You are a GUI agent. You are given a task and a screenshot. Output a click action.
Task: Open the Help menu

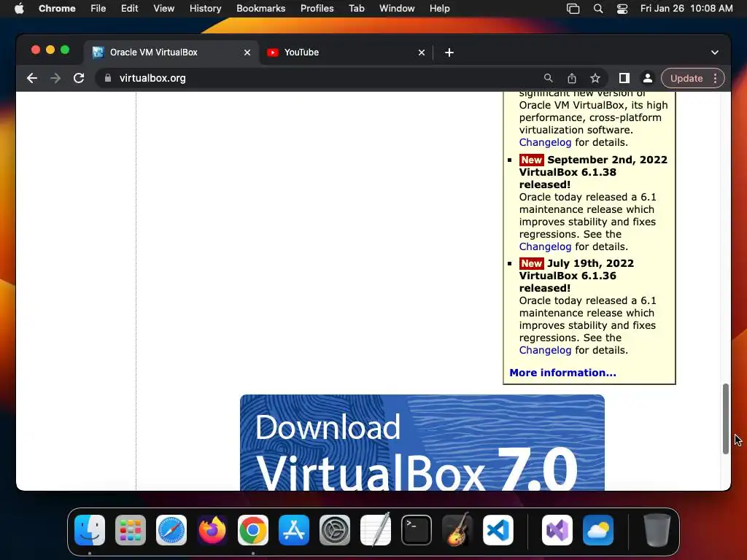pos(439,9)
